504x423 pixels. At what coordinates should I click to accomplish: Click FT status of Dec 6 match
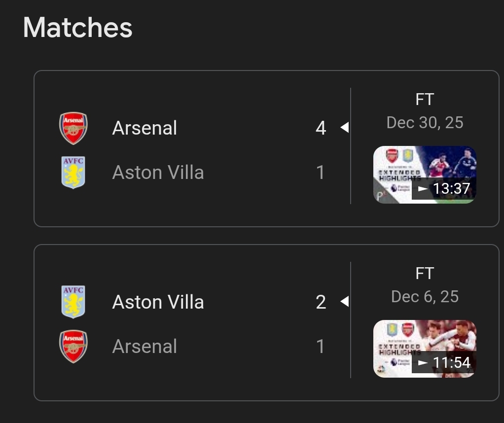425,274
